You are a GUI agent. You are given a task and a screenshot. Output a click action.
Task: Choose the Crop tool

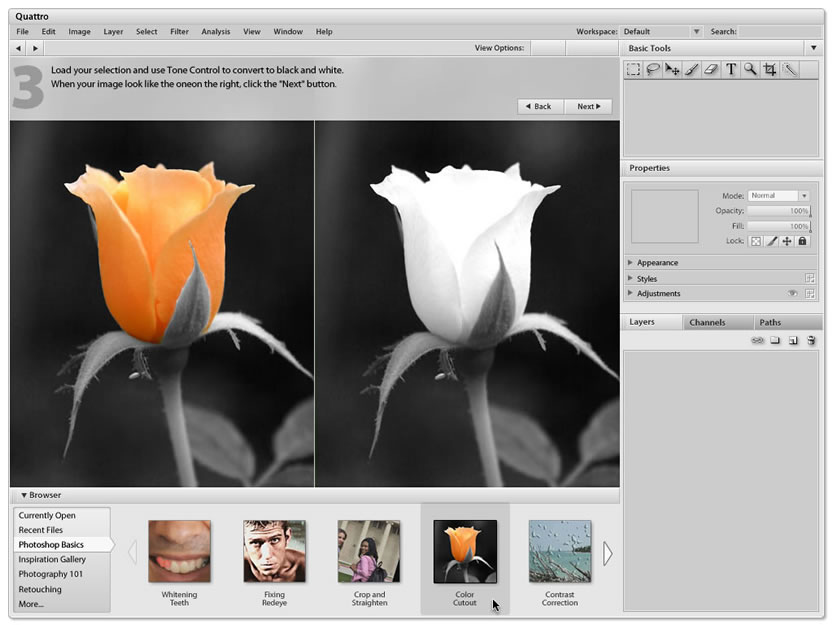[770, 70]
